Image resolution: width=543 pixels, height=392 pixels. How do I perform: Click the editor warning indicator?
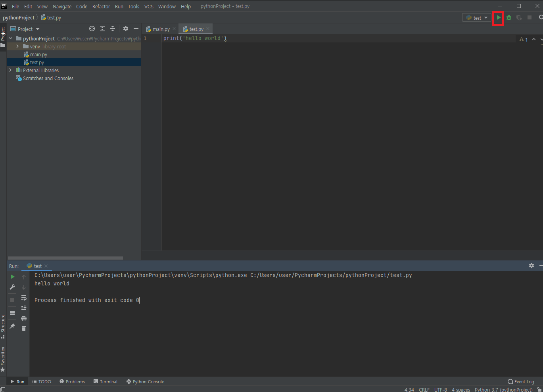524,39
